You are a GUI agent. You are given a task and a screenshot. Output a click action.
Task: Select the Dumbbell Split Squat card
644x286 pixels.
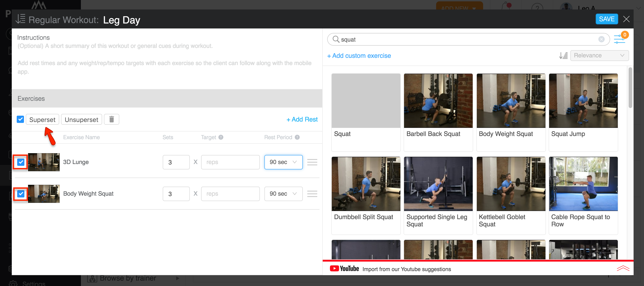pyautogui.click(x=366, y=195)
